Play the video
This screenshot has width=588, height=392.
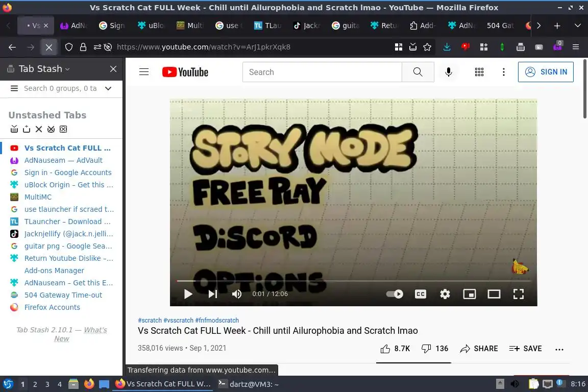coord(188,294)
